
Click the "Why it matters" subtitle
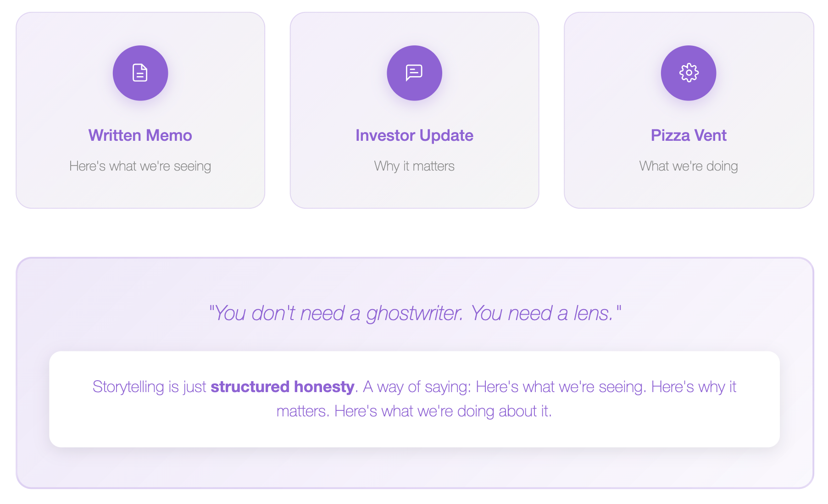tap(414, 166)
